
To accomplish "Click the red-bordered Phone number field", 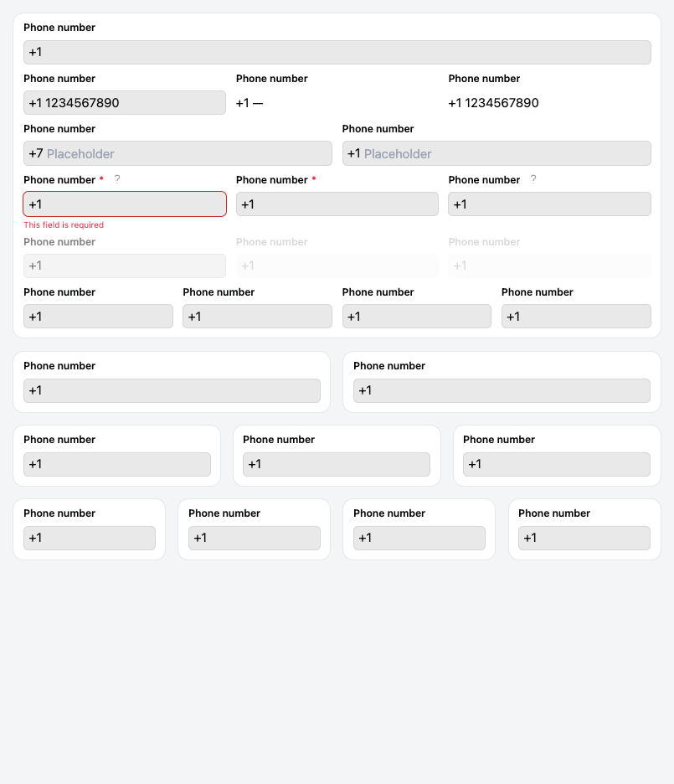I will pos(124,204).
